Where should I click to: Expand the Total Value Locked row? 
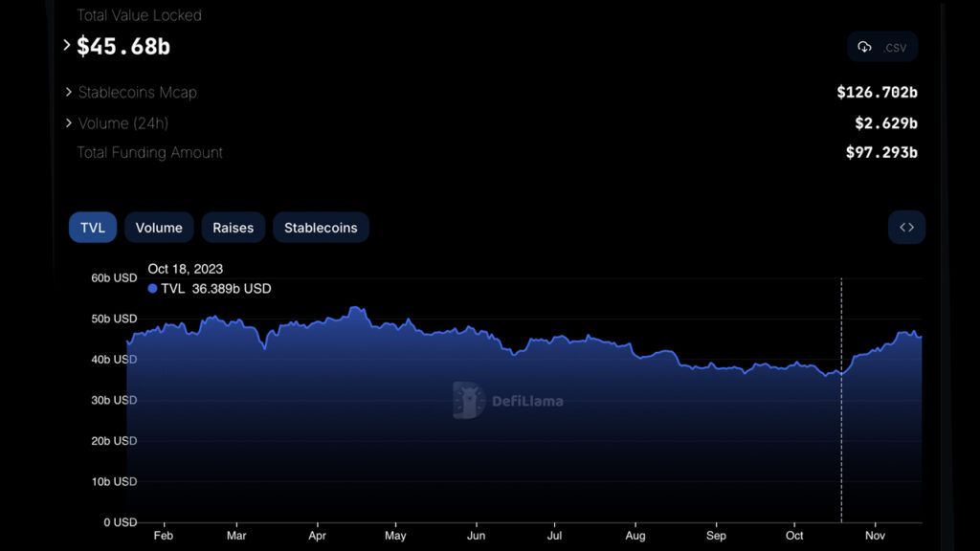pos(66,44)
